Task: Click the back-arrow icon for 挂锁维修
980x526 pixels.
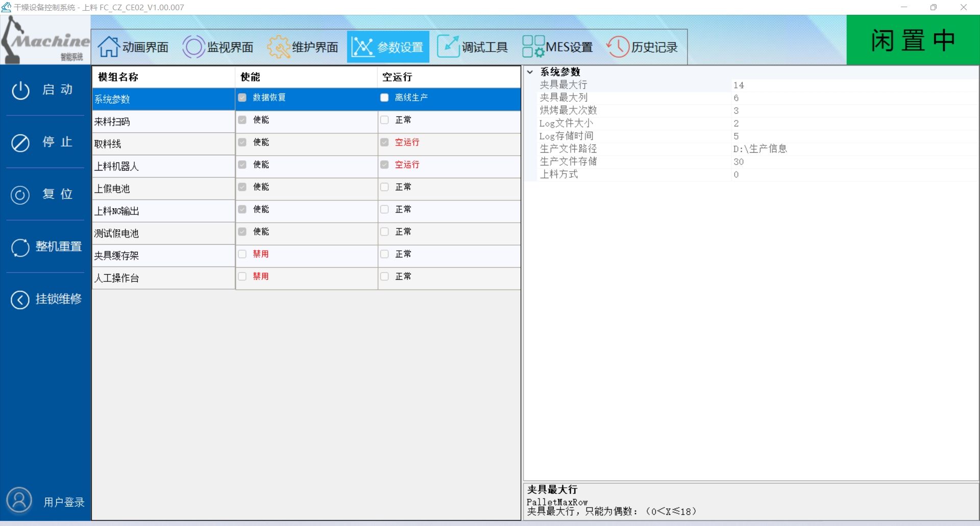Action: [20, 300]
